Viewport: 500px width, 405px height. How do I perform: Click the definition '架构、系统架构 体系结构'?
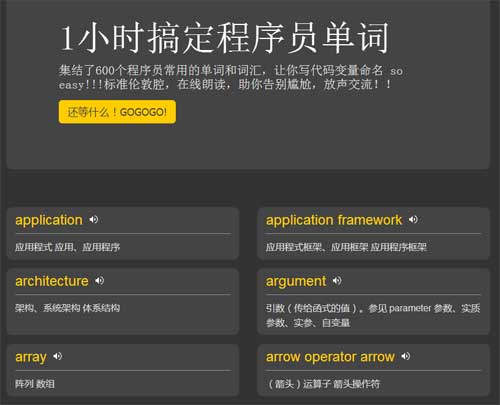pyautogui.click(x=67, y=308)
